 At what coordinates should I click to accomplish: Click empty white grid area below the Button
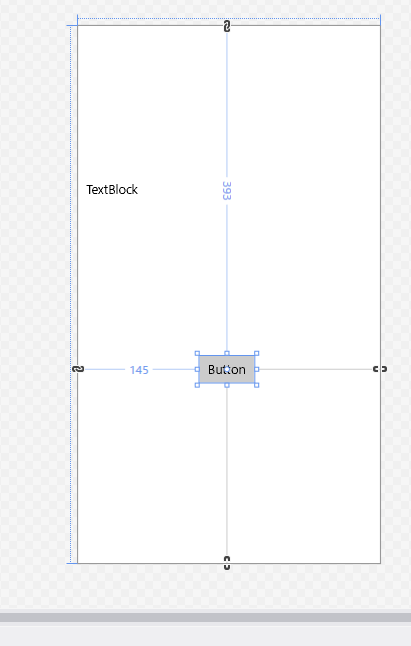[303, 474]
